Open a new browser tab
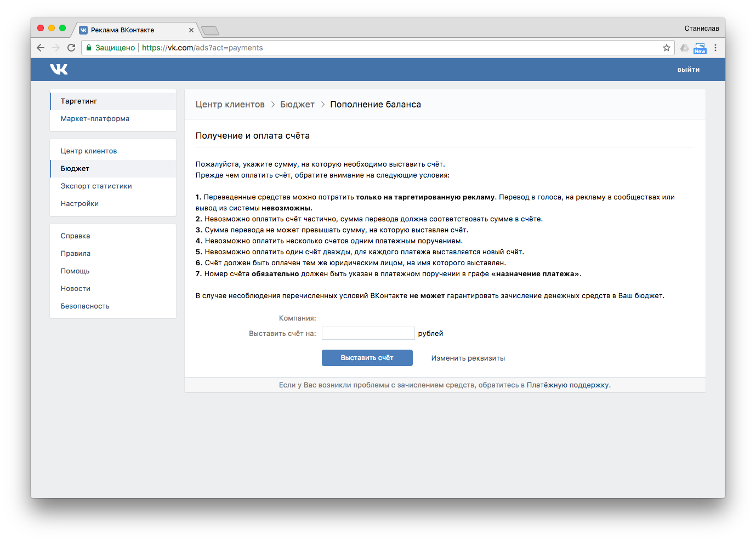Viewport: 756px width, 542px height. pyautogui.click(x=210, y=31)
